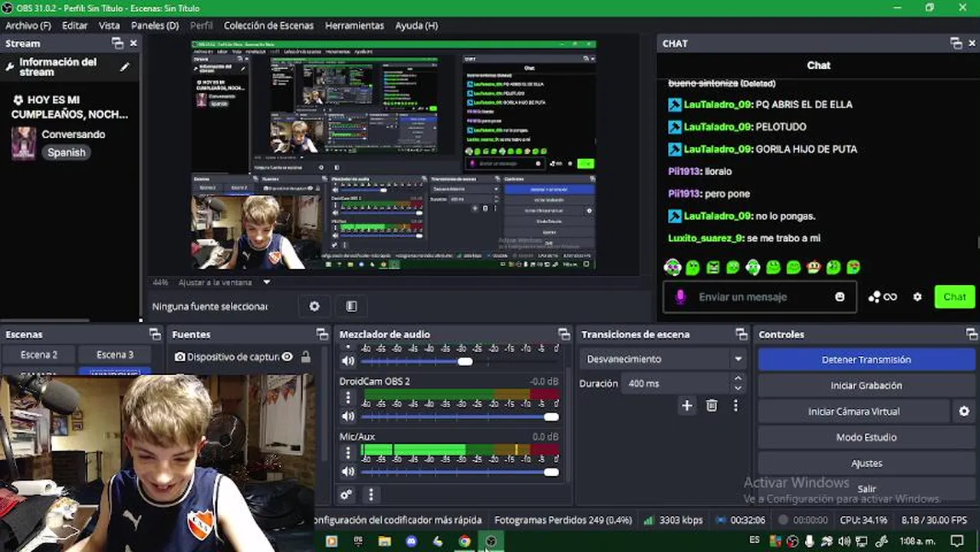Screen dimensions: 980x552
Task: Open virtual camera settings gear
Action: (x=964, y=411)
